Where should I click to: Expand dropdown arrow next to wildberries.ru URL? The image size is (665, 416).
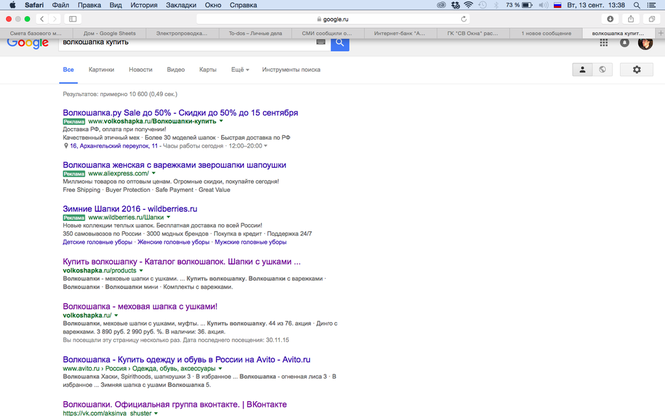pyautogui.click(x=168, y=217)
